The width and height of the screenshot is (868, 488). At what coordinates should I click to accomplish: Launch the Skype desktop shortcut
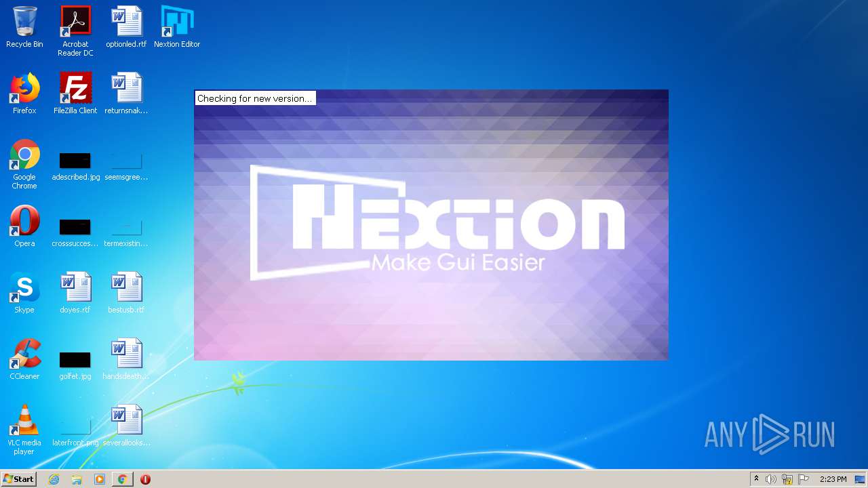[24, 293]
